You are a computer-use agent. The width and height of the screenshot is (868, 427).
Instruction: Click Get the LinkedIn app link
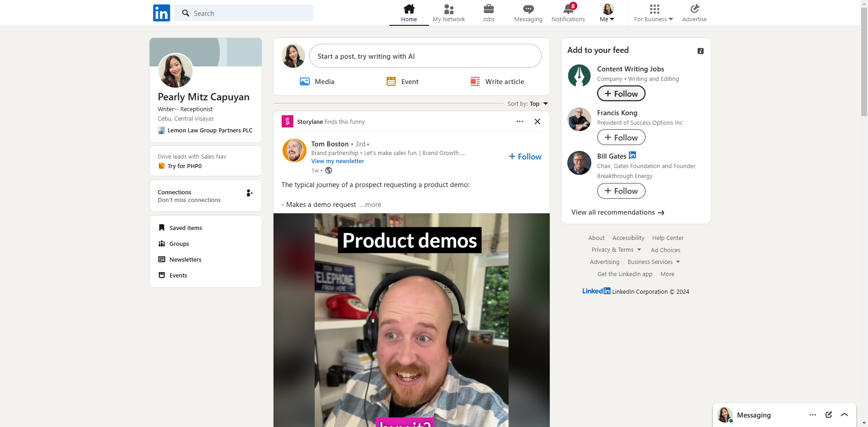point(625,274)
